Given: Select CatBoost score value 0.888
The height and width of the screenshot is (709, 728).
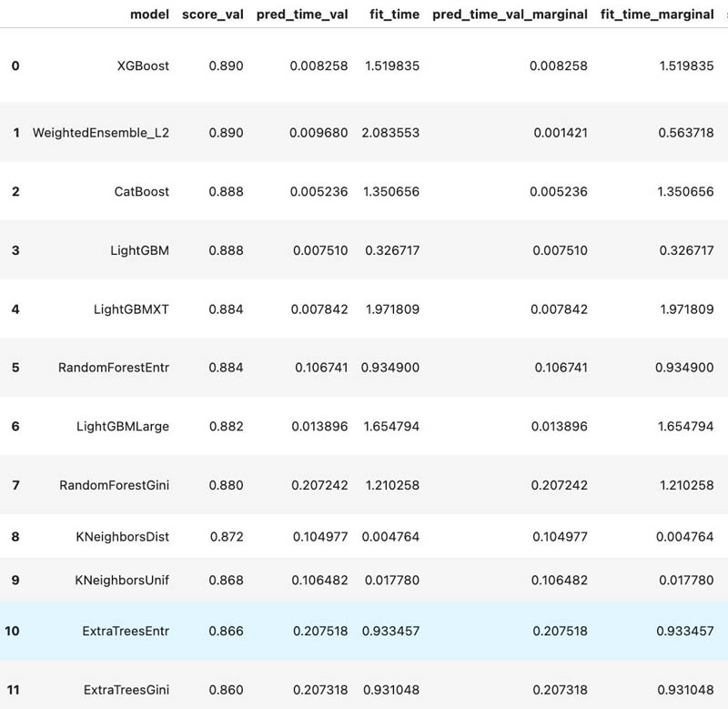Looking at the screenshot, I should click(226, 191).
